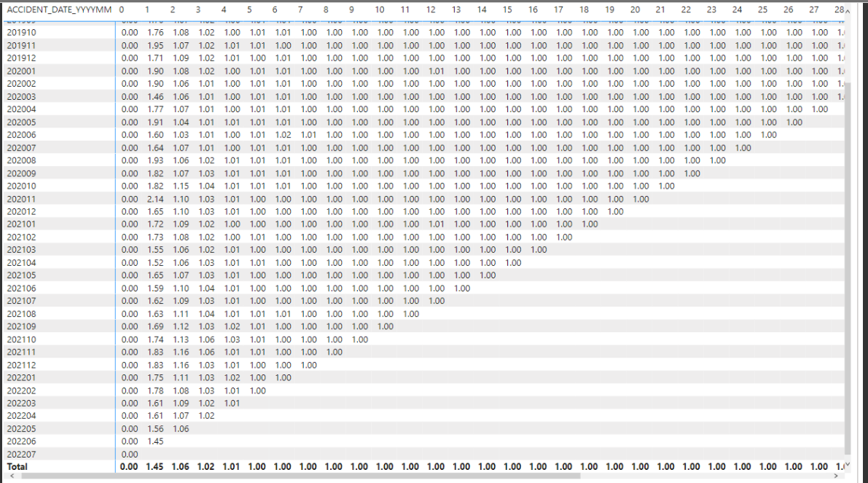Click the horizontal scrollbar left arrow
The image size is (868, 483).
[12, 476]
